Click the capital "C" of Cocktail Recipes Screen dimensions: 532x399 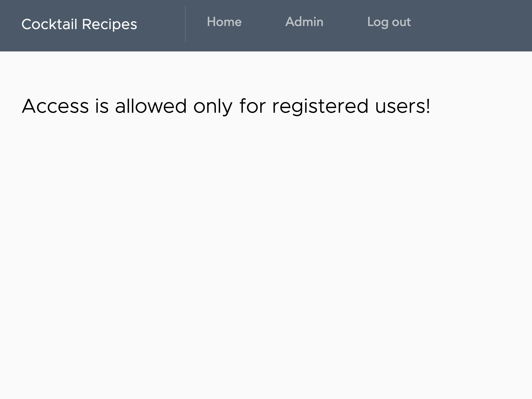click(26, 24)
